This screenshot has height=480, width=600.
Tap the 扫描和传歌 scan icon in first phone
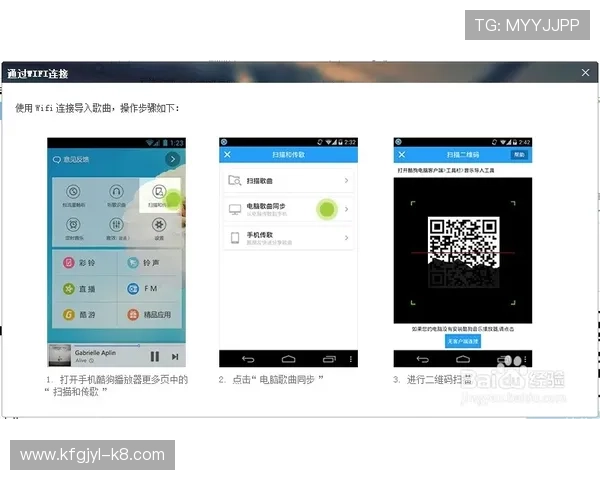[x=159, y=191]
